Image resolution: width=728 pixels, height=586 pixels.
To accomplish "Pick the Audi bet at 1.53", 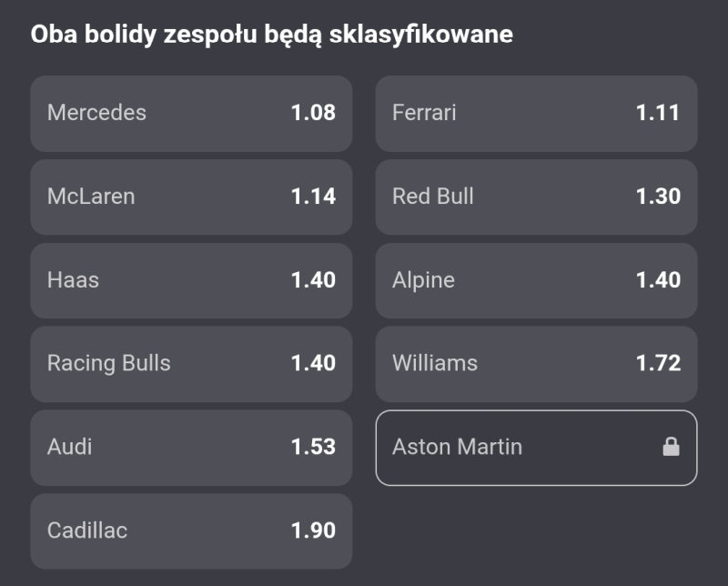I will tap(191, 448).
